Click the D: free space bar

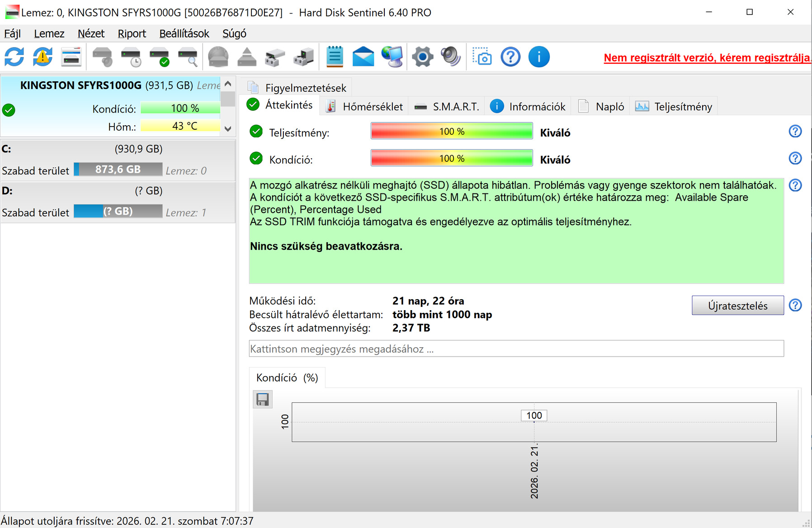point(118,211)
